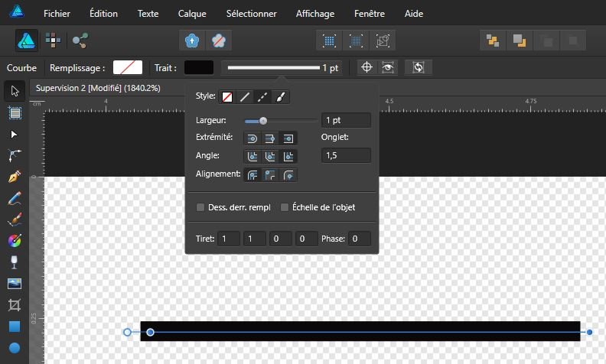Image resolution: width=606 pixels, height=364 pixels.
Task: Select the Pencil tool
Action: (x=15, y=198)
